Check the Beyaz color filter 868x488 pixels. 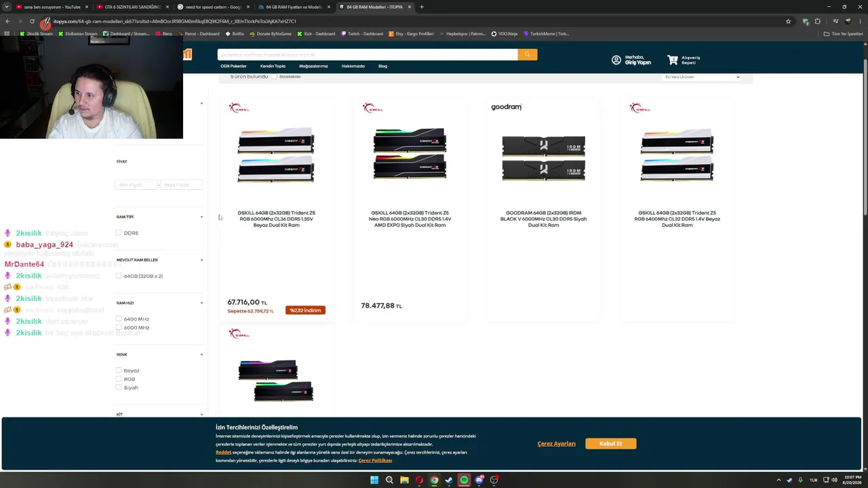pyautogui.click(x=119, y=371)
